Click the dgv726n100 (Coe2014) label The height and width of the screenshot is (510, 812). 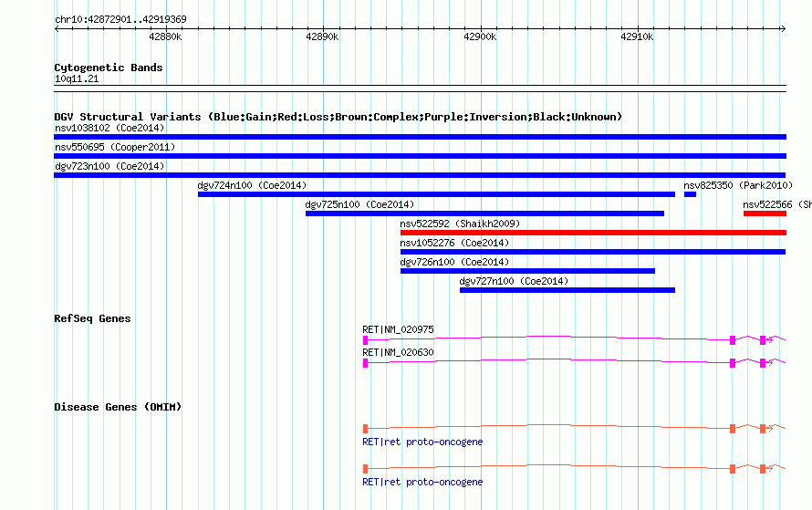click(x=454, y=262)
